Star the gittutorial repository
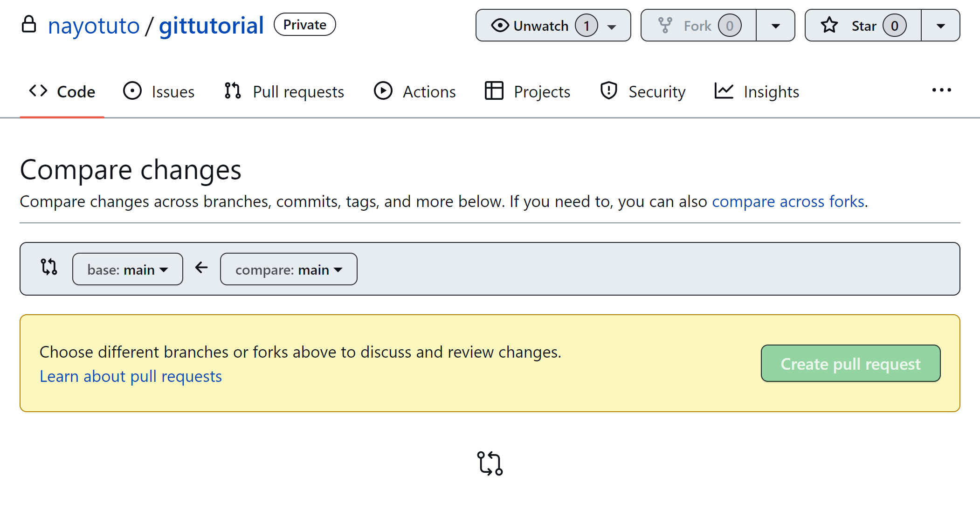980x518 pixels. pos(863,26)
